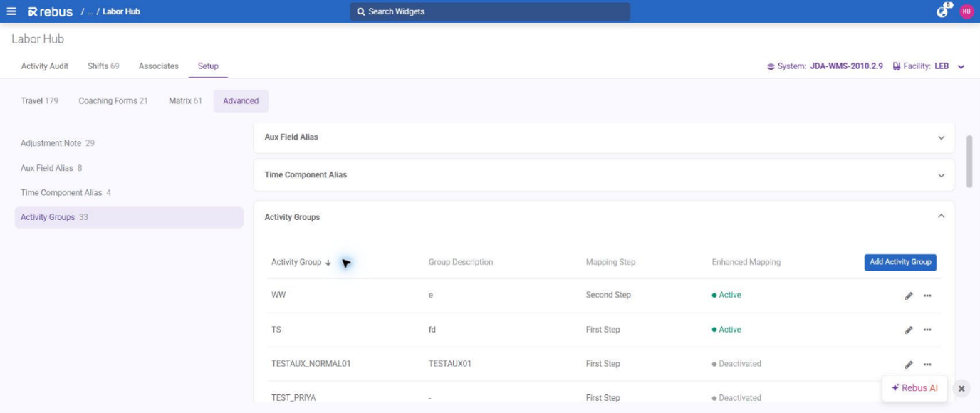Screen dimensions: 980x413
Task: Click the fd description cell
Action: click(x=432, y=330)
